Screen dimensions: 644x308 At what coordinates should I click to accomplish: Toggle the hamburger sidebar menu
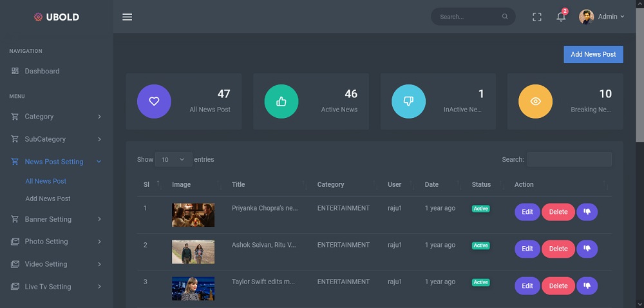128,17
